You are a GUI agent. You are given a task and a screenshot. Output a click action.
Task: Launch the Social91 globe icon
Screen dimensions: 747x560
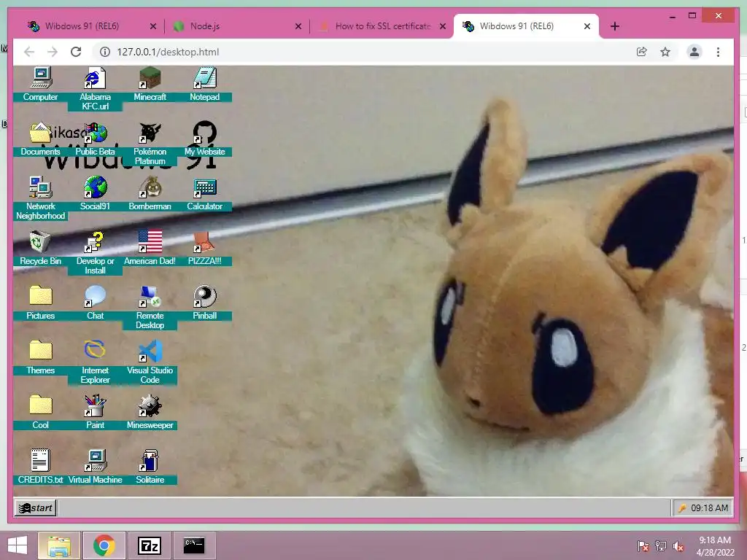tap(96, 194)
